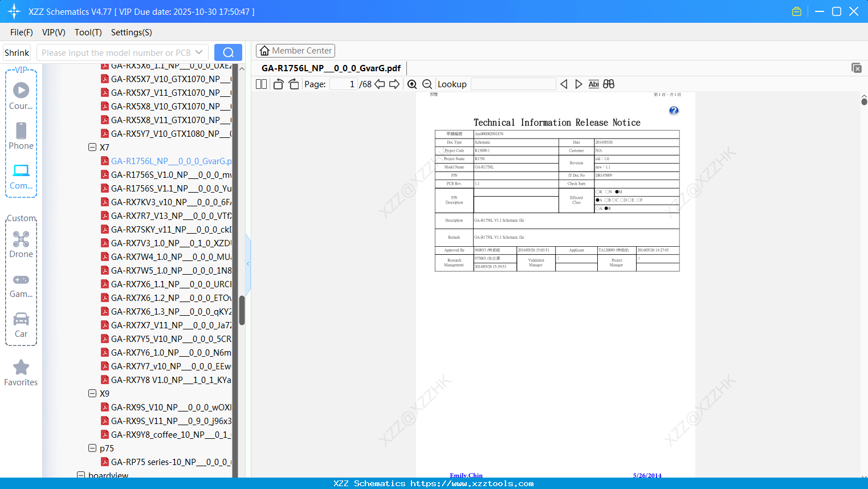Go to previous page with left arrow
Viewport: 868px width, 489px height.
[380, 84]
